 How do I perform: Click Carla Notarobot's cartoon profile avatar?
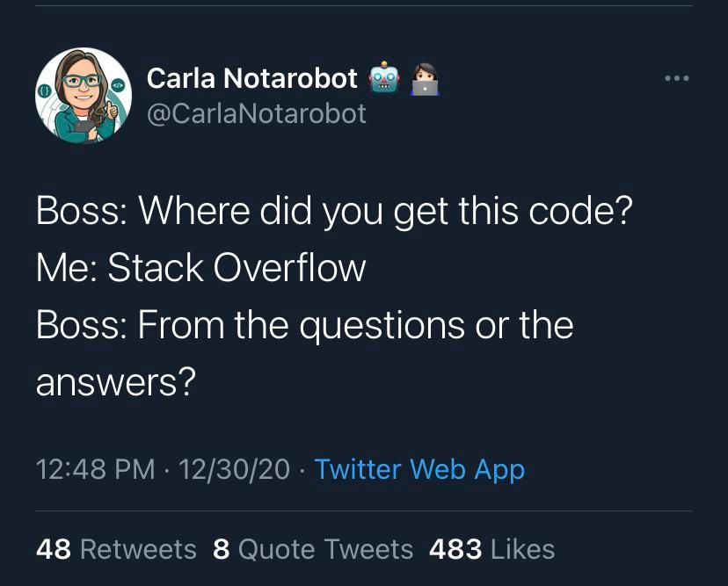84,96
